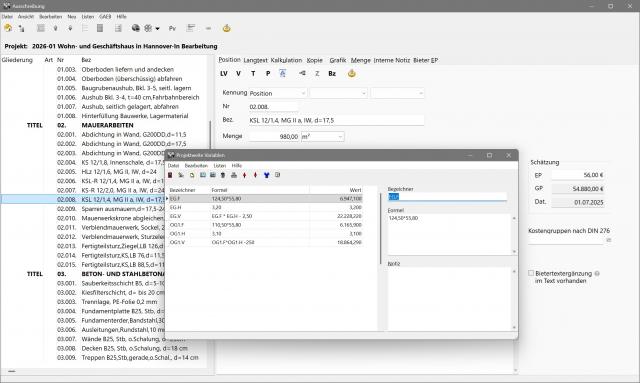Click the trash icon in variables dialog toolbar
Screen dimensions: 640x383
coord(223,175)
